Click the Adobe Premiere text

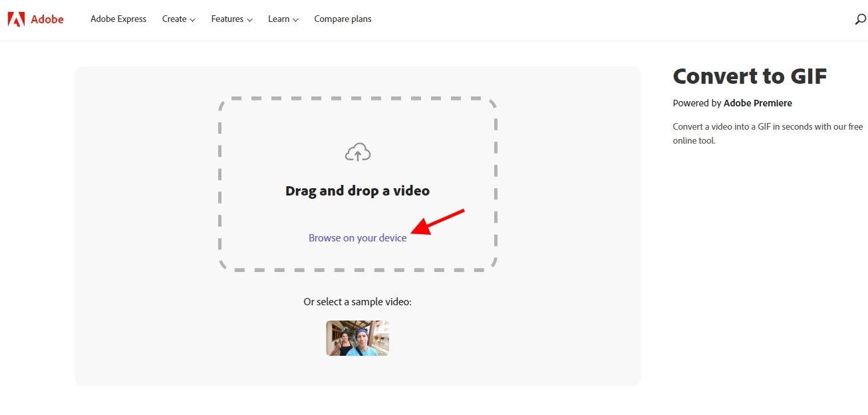pos(758,103)
